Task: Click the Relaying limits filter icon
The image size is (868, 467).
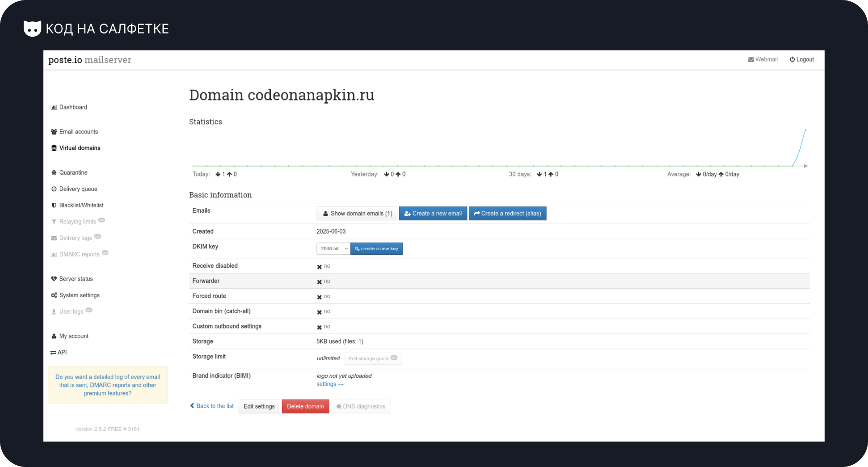Action: 54,222
